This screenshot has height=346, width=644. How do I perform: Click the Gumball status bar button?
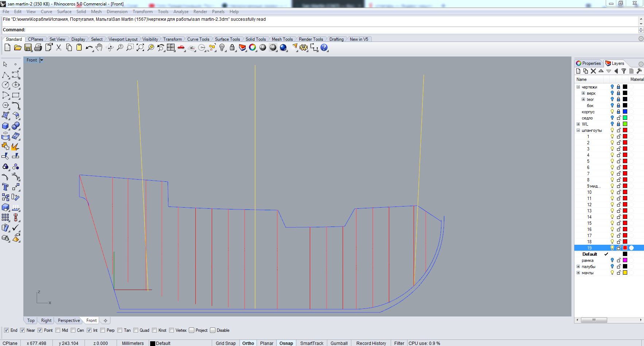339,343
